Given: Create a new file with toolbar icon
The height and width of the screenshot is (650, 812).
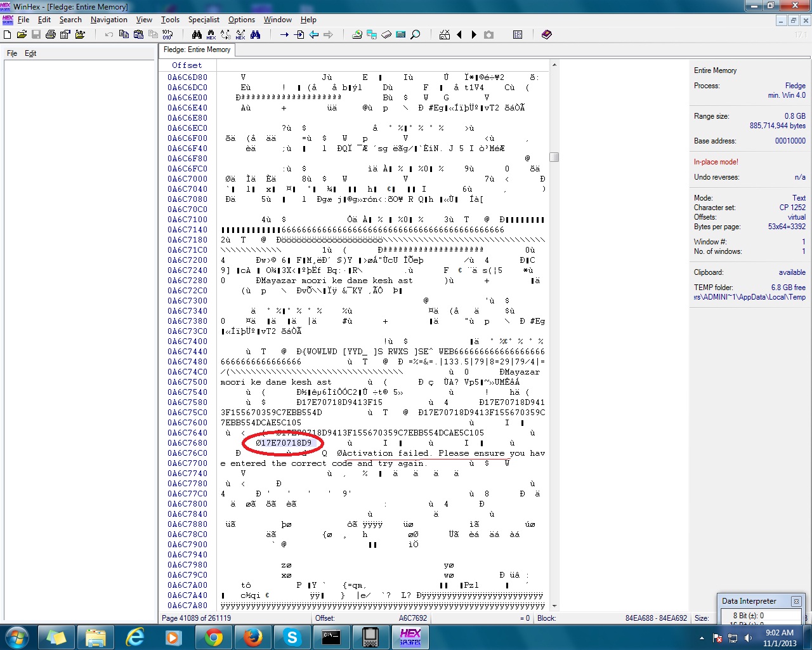Looking at the screenshot, I should coord(8,34).
